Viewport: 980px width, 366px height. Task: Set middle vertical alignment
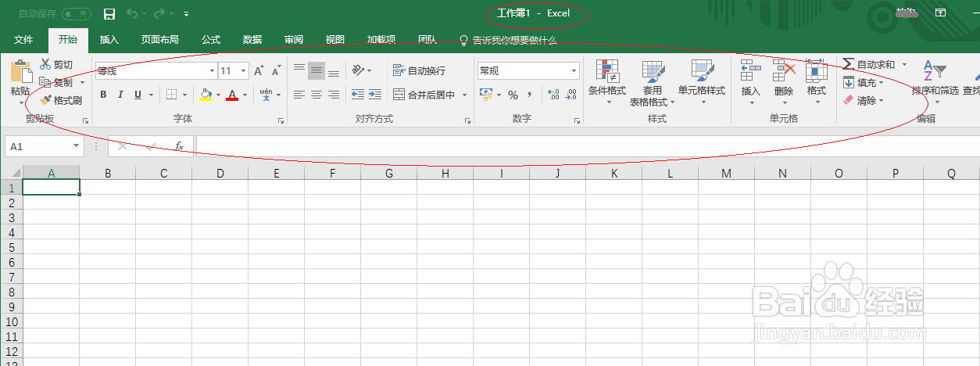tap(316, 70)
